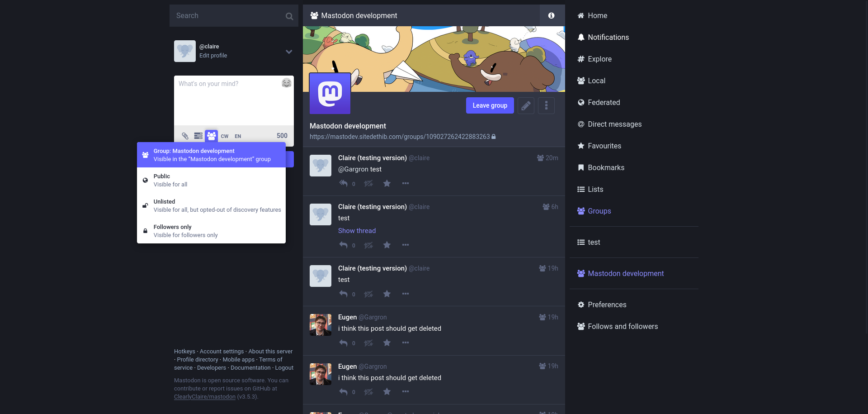Open more menu on Eugen's first post
Screen dimensions: 868x414
pyautogui.click(x=406, y=343)
